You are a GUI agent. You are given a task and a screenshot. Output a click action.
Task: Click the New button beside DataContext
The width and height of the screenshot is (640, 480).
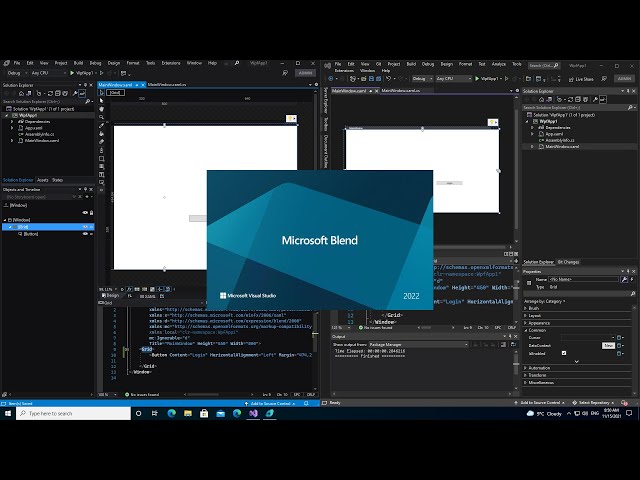pos(608,345)
